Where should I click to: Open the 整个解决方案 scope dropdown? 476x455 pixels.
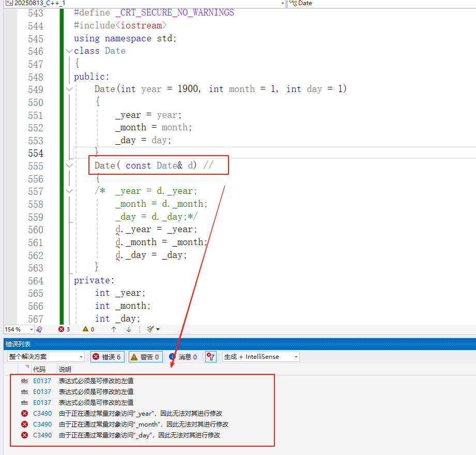click(x=45, y=357)
